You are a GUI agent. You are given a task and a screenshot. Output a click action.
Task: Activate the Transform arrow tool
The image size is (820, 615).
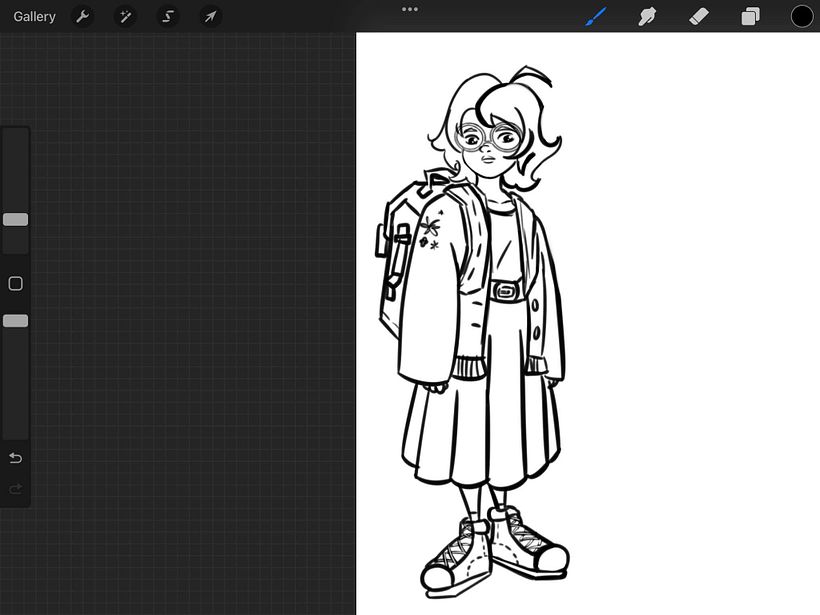coord(210,17)
